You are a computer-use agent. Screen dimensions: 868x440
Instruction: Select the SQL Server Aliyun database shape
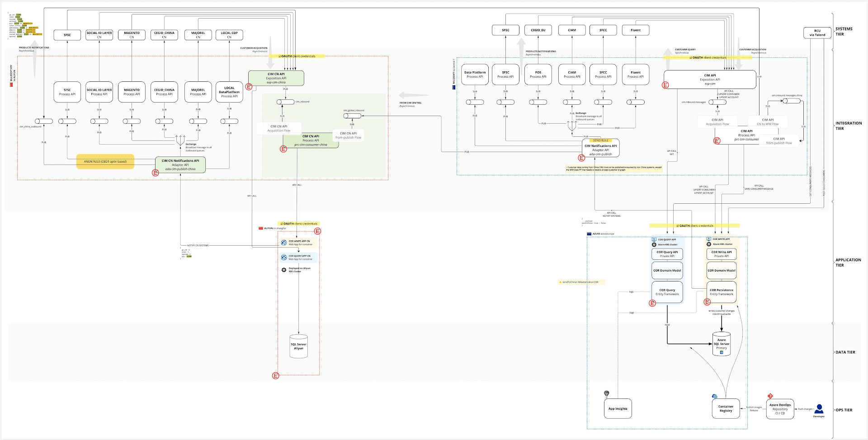coord(298,346)
